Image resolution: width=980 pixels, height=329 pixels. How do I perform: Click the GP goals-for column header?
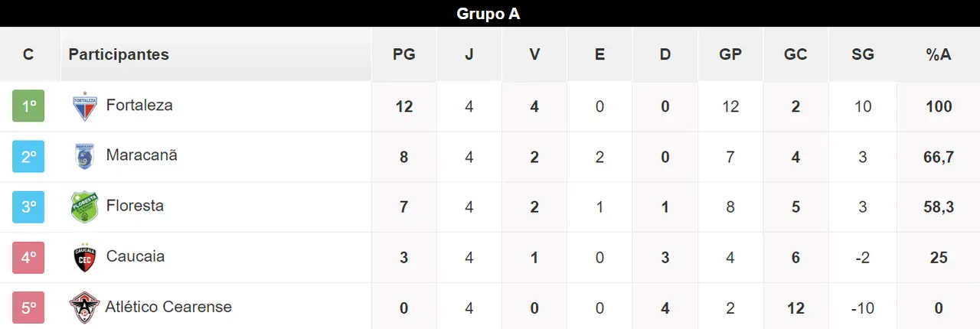(730, 54)
